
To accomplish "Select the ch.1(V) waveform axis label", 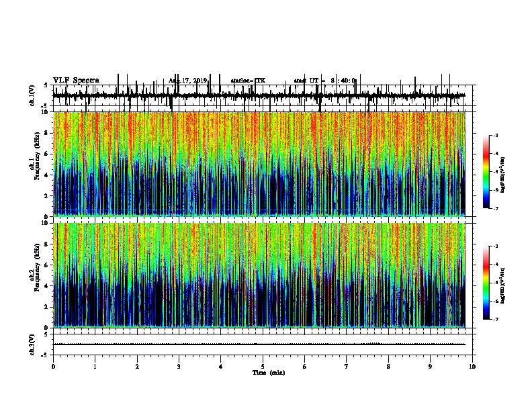I will [32, 95].
